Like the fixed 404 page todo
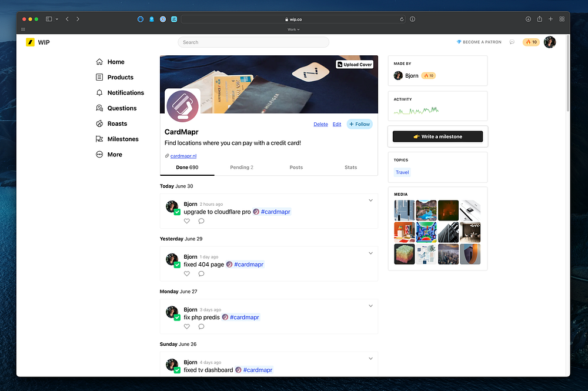 click(187, 273)
